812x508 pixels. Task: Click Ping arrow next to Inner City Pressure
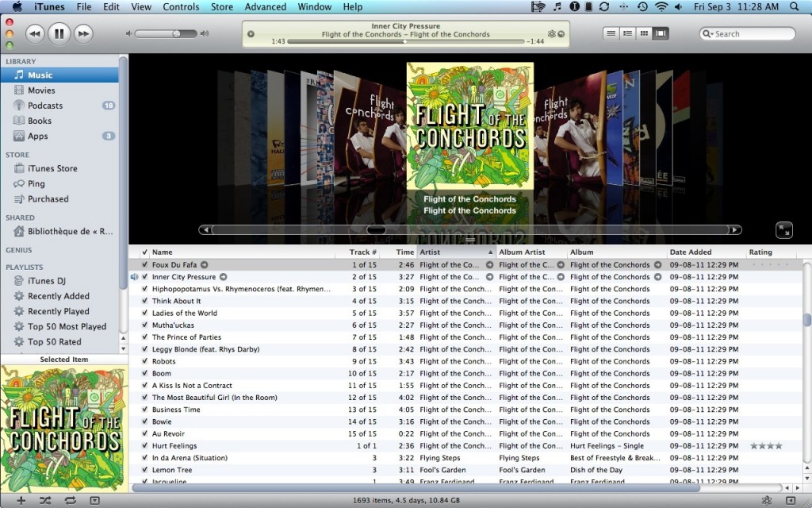point(223,277)
